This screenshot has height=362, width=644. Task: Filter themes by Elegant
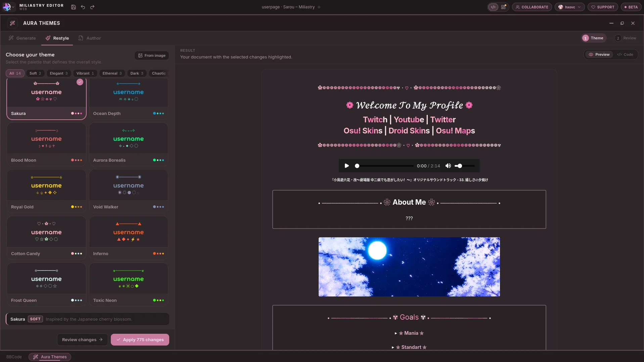click(59, 73)
